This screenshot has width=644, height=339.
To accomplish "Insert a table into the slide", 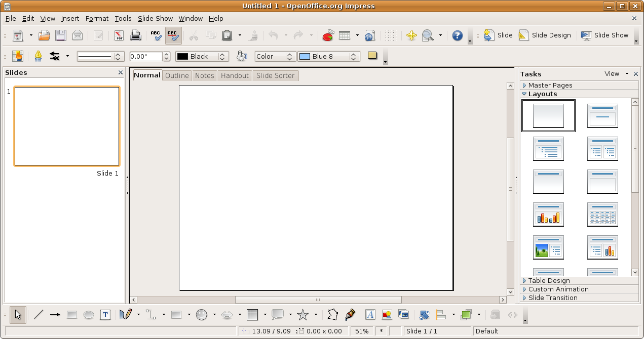I will 345,35.
